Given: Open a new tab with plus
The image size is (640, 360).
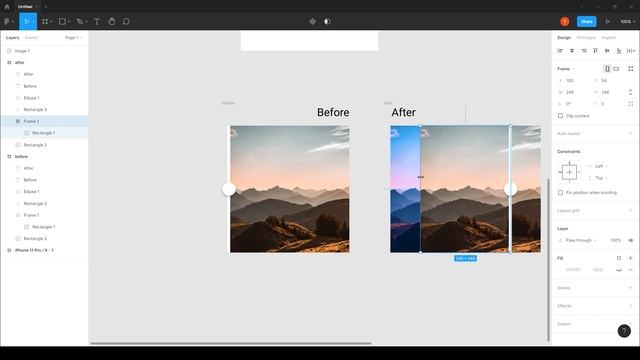Looking at the screenshot, I should (x=46, y=7).
